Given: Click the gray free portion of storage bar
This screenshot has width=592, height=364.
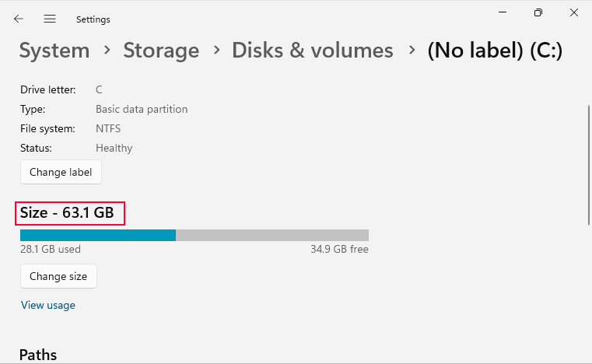Looking at the screenshot, I should point(272,235).
